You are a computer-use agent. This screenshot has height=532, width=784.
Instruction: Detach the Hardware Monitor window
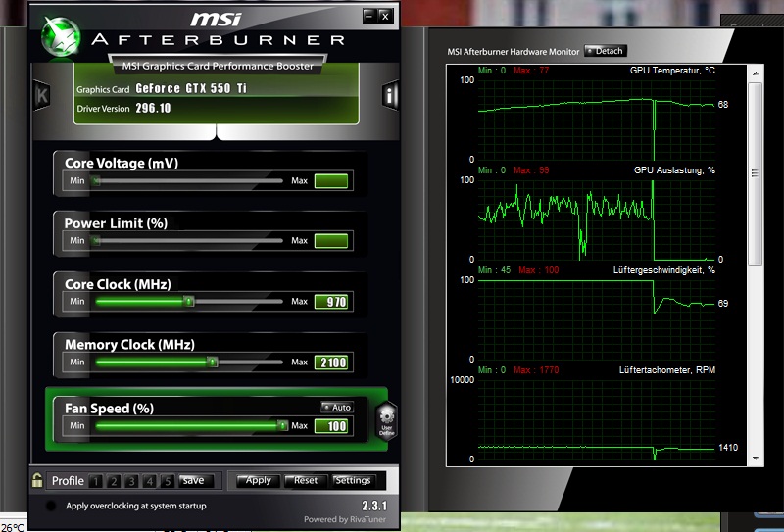tap(605, 51)
